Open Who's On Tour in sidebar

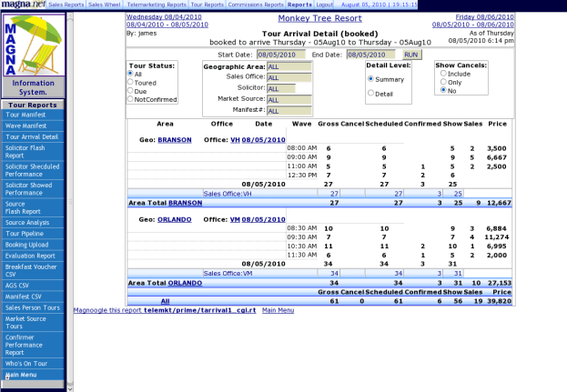click(33, 364)
